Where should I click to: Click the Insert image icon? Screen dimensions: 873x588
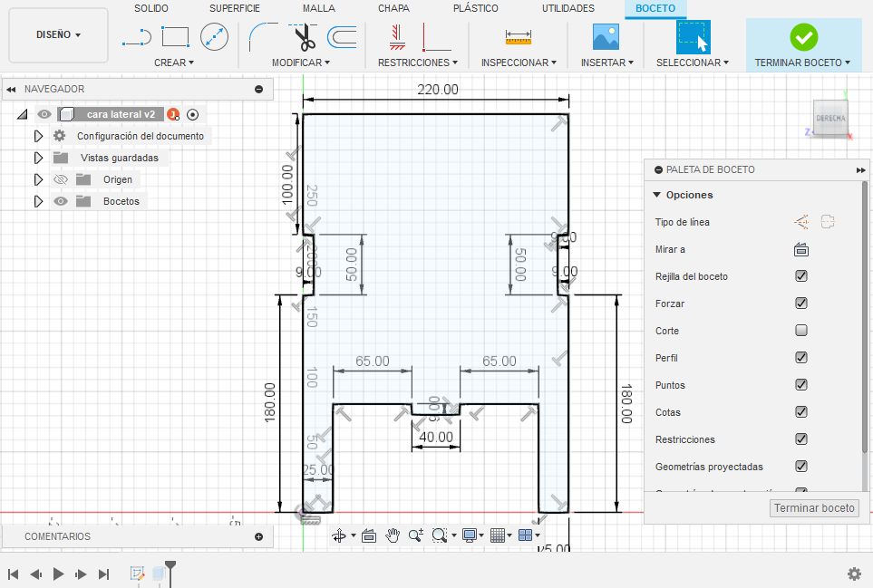[606, 37]
